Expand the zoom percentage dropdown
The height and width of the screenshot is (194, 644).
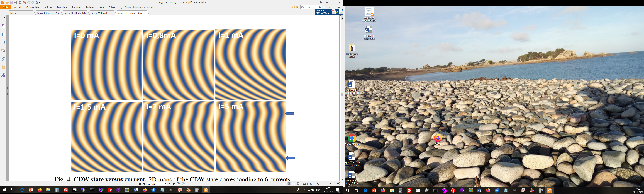(x=315, y=184)
